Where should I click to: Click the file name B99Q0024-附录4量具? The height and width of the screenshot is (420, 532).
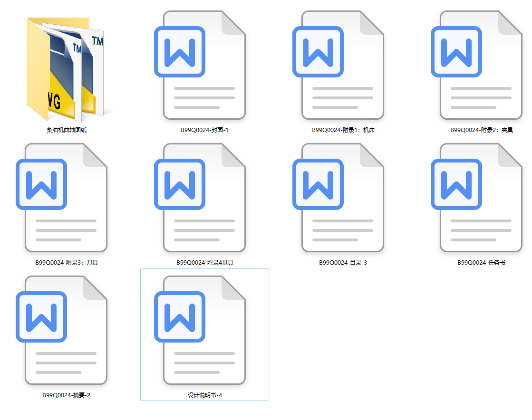204,262
